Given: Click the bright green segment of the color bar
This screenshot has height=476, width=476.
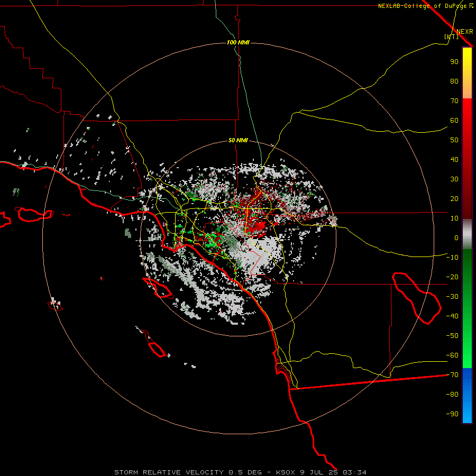Looking at the screenshot, I should pos(467,349).
